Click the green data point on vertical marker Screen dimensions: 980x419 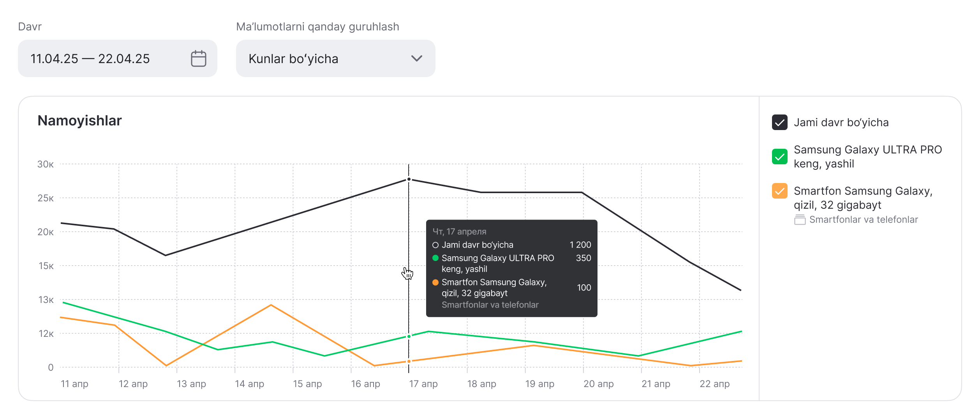(409, 336)
